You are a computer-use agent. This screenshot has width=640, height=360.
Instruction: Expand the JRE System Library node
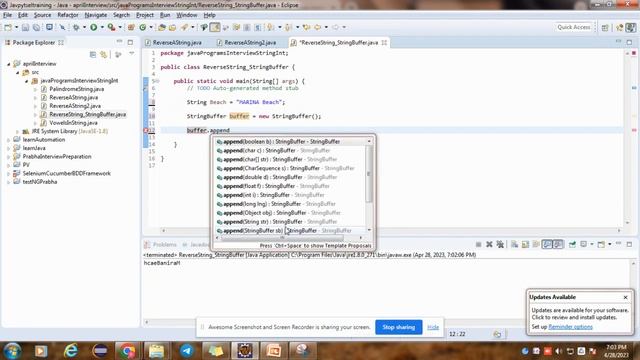point(18,131)
